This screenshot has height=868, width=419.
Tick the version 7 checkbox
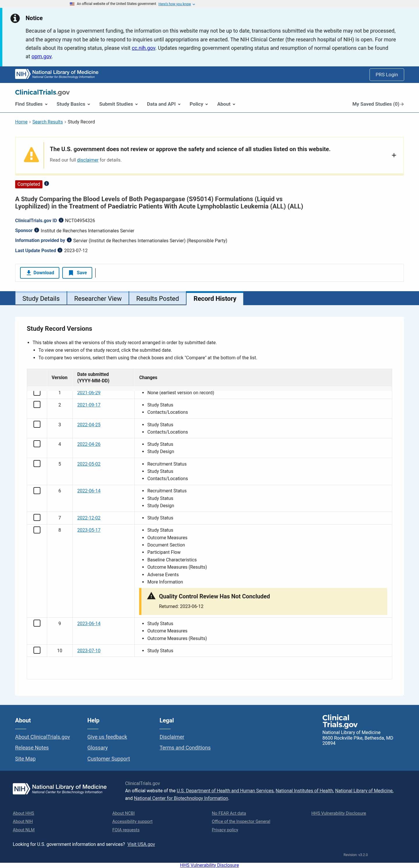point(37,518)
